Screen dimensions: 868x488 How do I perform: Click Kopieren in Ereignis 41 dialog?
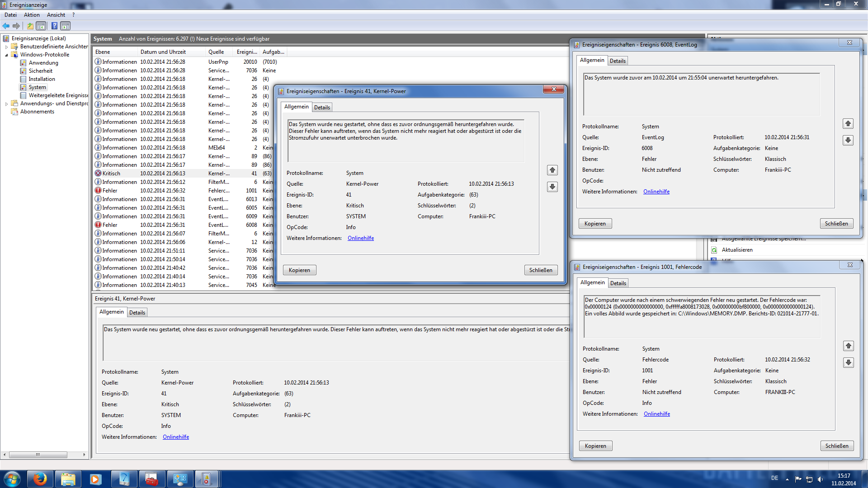click(x=299, y=270)
